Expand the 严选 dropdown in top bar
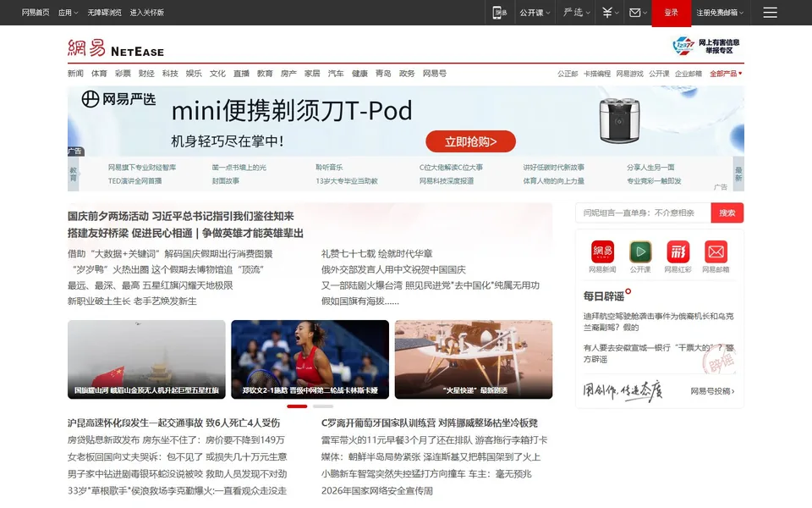This screenshot has height=508, width=812. (576, 13)
